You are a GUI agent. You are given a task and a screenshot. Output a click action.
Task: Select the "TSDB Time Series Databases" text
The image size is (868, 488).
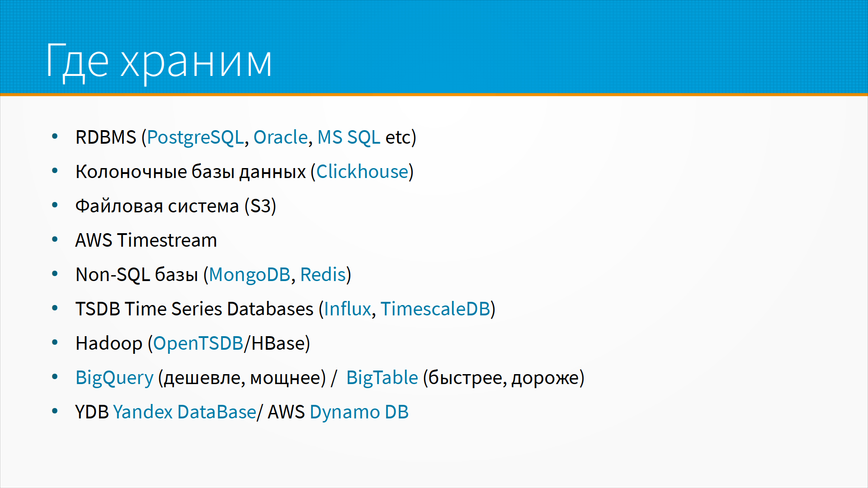click(194, 309)
